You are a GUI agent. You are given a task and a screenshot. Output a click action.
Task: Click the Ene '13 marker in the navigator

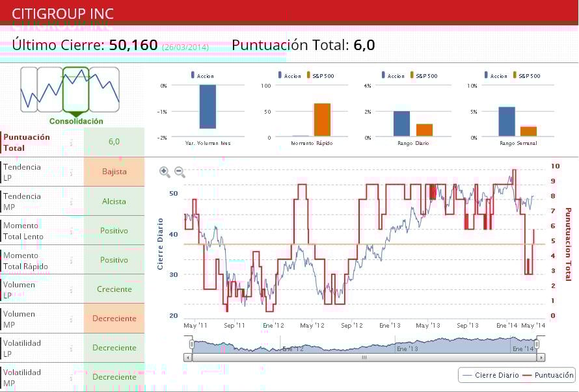click(407, 349)
